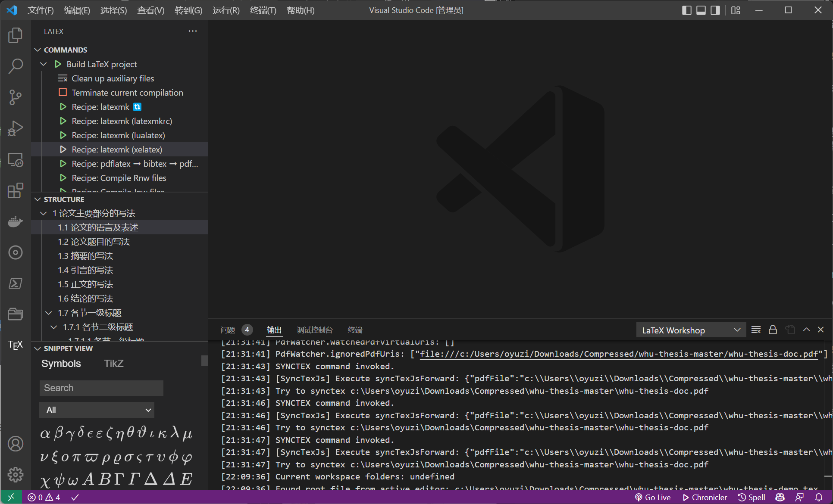Viewport: 833px width, 504px height.
Task: Clear the output panel
Action: (756, 330)
